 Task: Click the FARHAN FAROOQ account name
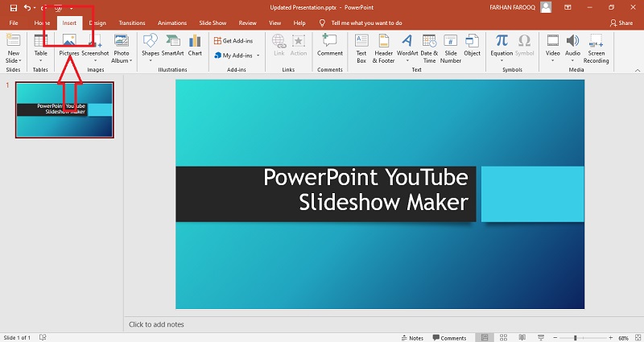coord(512,7)
